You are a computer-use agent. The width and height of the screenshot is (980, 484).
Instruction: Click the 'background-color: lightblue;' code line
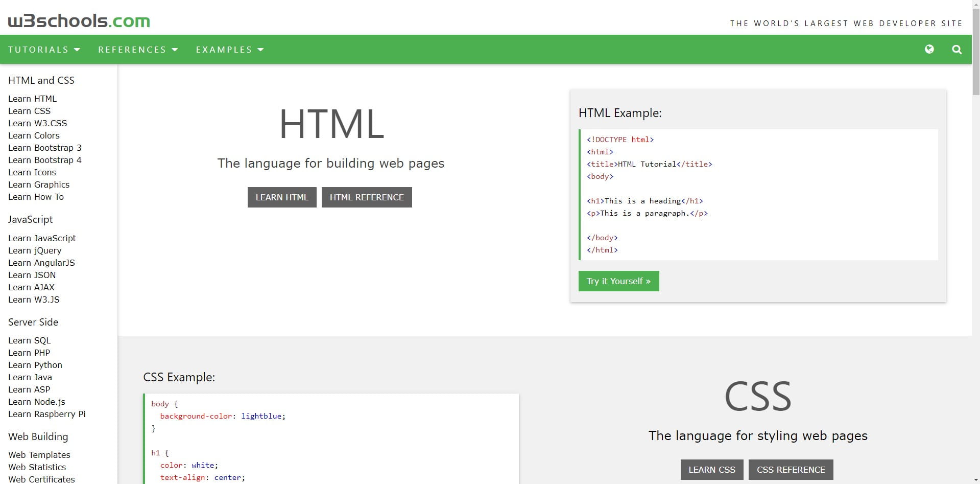coord(223,416)
